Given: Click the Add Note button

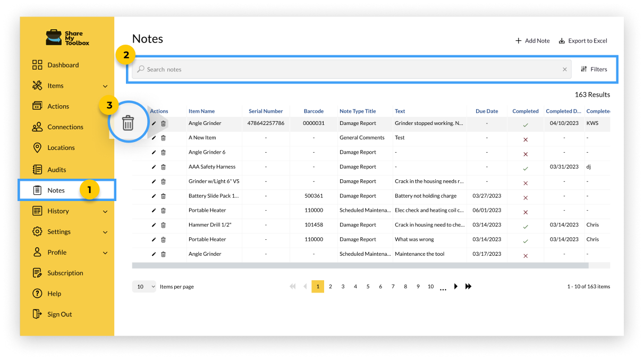Looking at the screenshot, I should tap(532, 41).
